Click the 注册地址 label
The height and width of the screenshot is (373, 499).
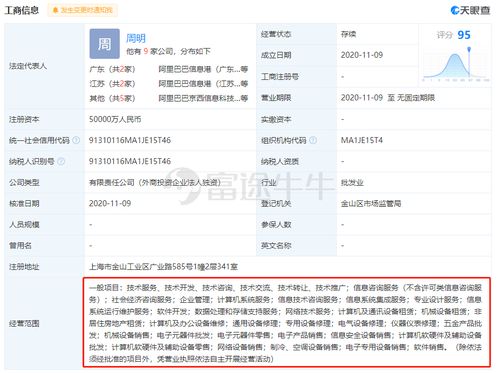(x=24, y=267)
